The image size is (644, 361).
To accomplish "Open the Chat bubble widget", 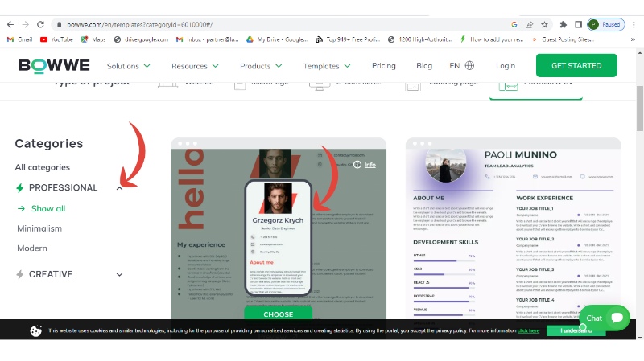I will 605,318.
